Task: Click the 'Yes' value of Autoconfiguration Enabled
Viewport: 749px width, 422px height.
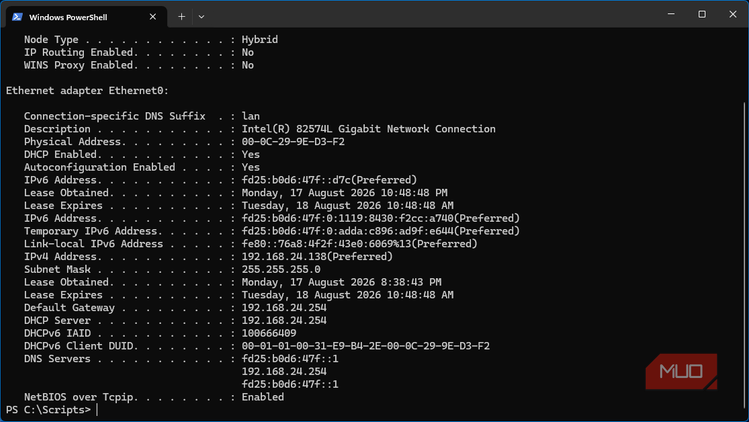Action: click(251, 167)
